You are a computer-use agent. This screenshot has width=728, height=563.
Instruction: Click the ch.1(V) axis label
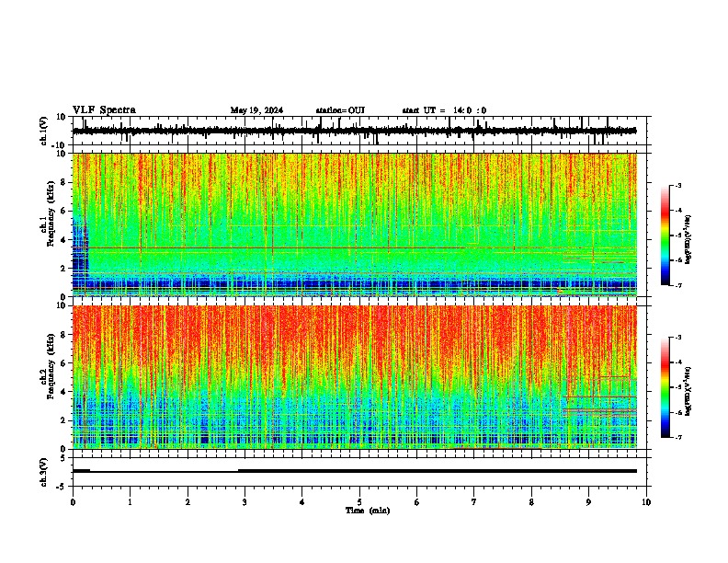44,131
